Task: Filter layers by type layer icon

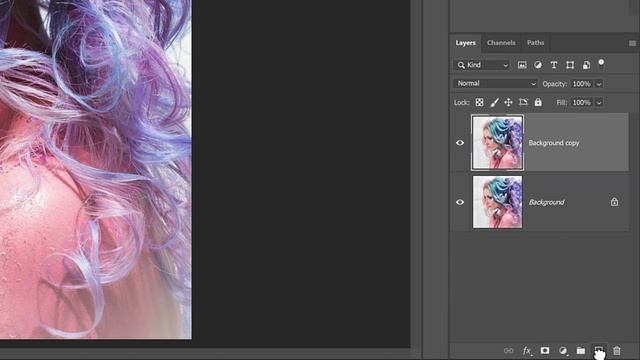Action: pyautogui.click(x=554, y=65)
